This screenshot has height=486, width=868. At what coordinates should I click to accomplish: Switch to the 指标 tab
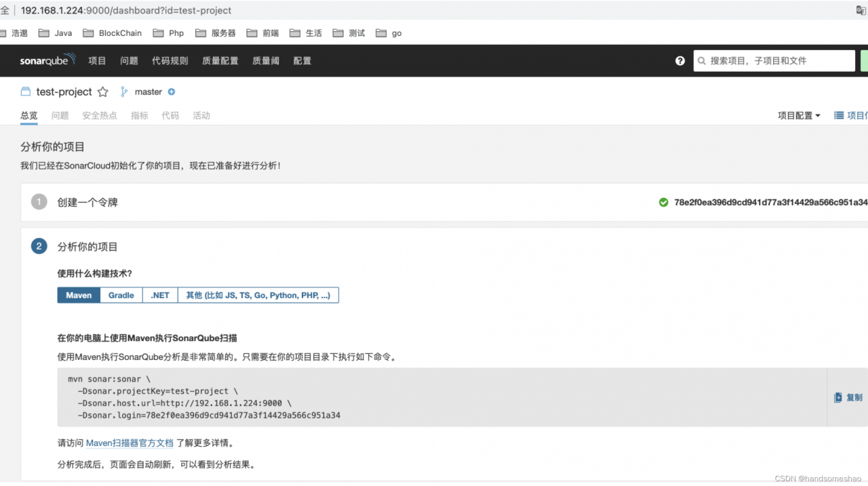(x=139, y=115)
